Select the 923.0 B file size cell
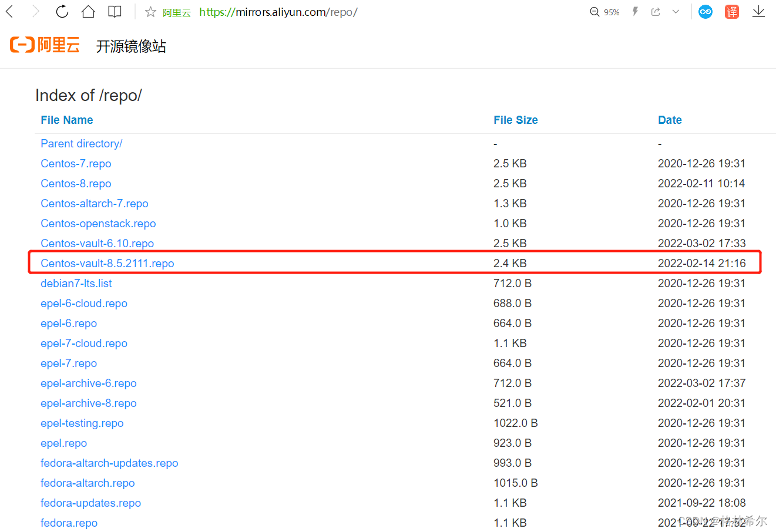 (513, 443)
